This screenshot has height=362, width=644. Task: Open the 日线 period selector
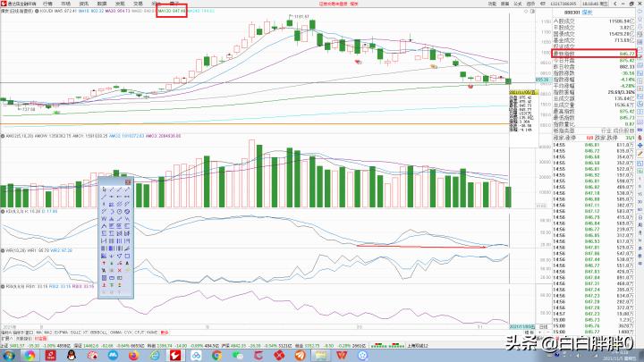tap(543, 327)
